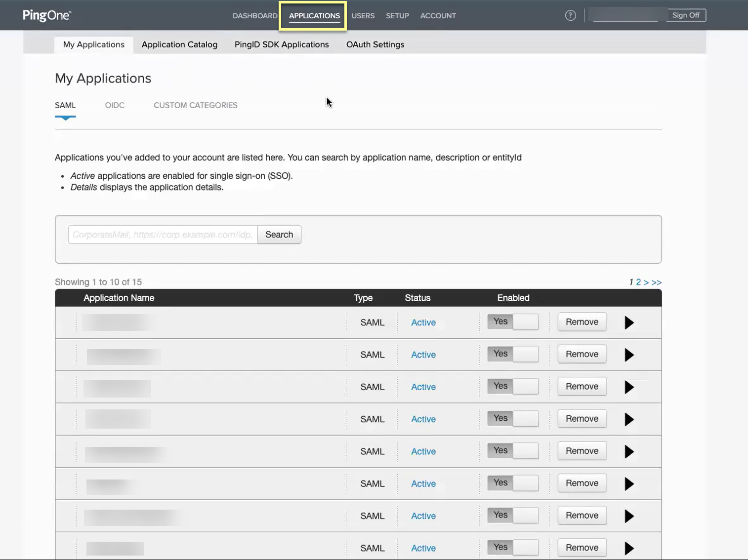This screenshot has width=748, height=560.
Task: Toggle Enabled switch in seventh application row
Action: [x=512, y=515]
